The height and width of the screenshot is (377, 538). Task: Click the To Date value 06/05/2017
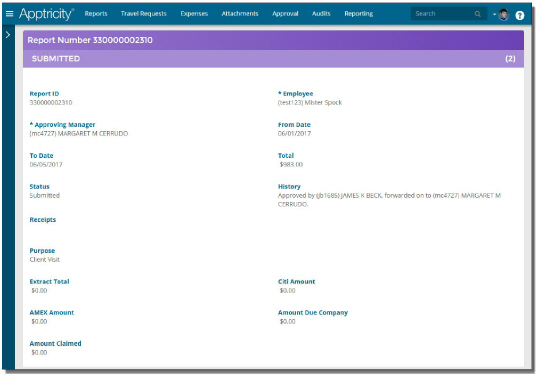[46, 164]
